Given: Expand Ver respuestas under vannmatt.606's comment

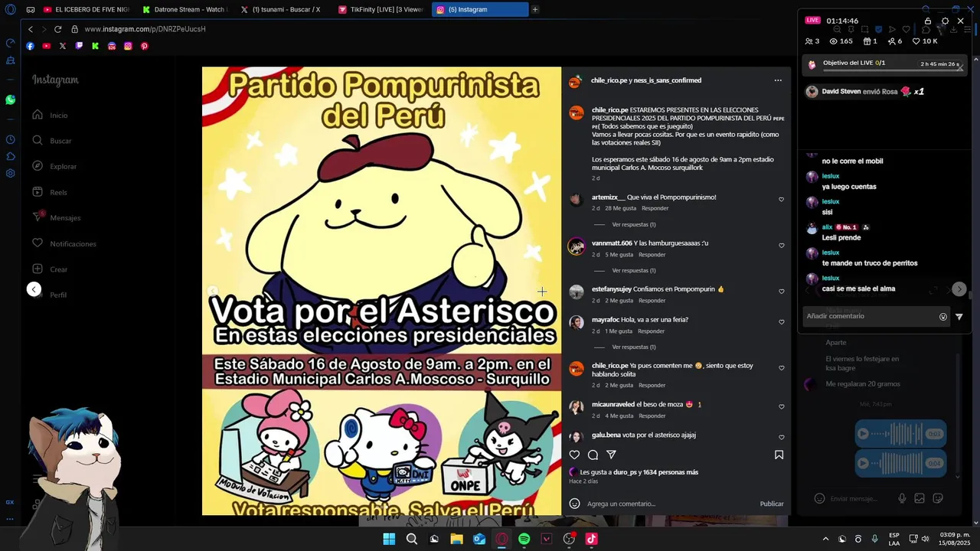Looking at the screenshot, I should 633,270.
